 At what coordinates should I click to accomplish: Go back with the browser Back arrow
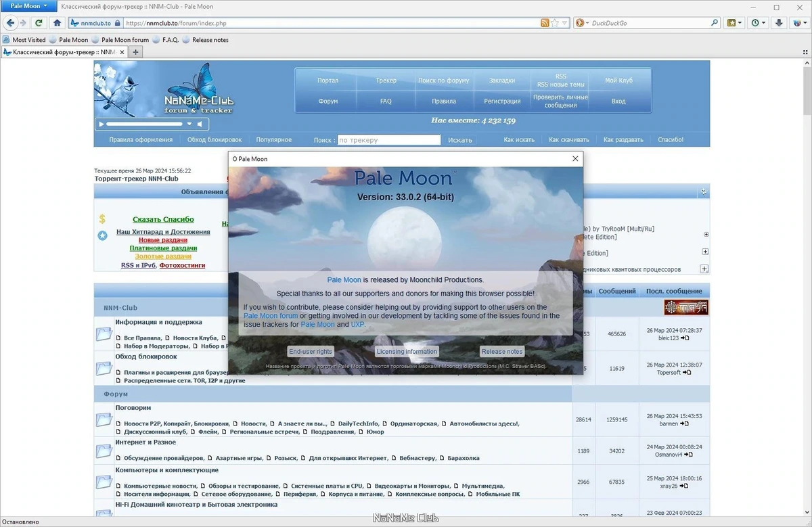(10, 22)
